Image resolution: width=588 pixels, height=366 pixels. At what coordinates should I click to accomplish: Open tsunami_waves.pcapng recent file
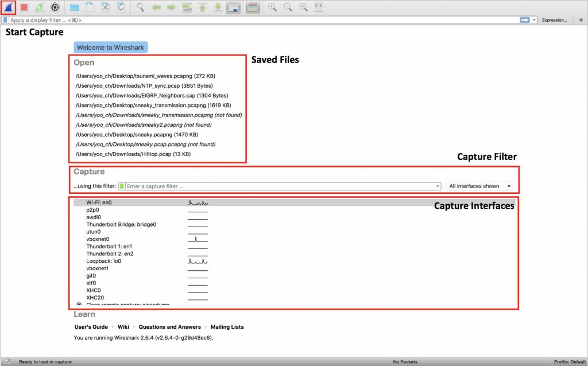[145, 76]
